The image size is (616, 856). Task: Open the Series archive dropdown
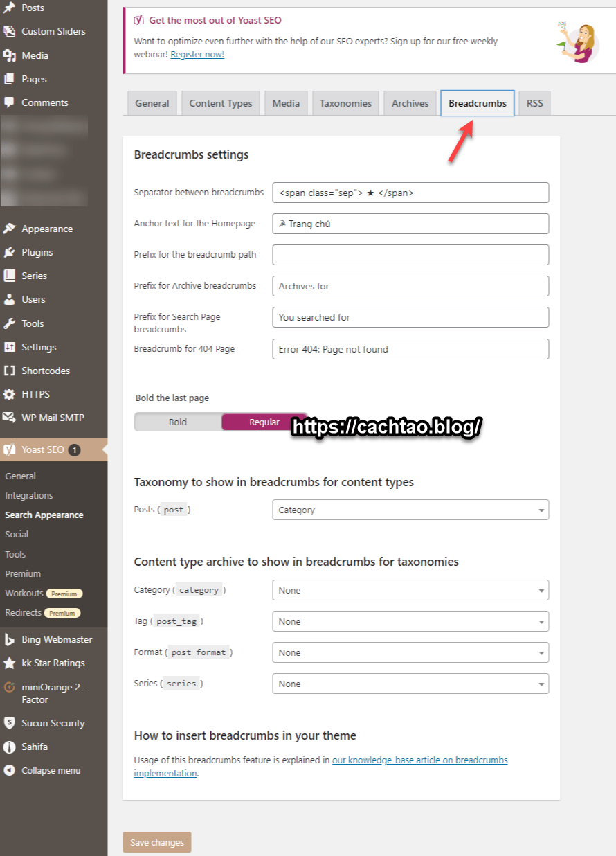tap(410, 684)
